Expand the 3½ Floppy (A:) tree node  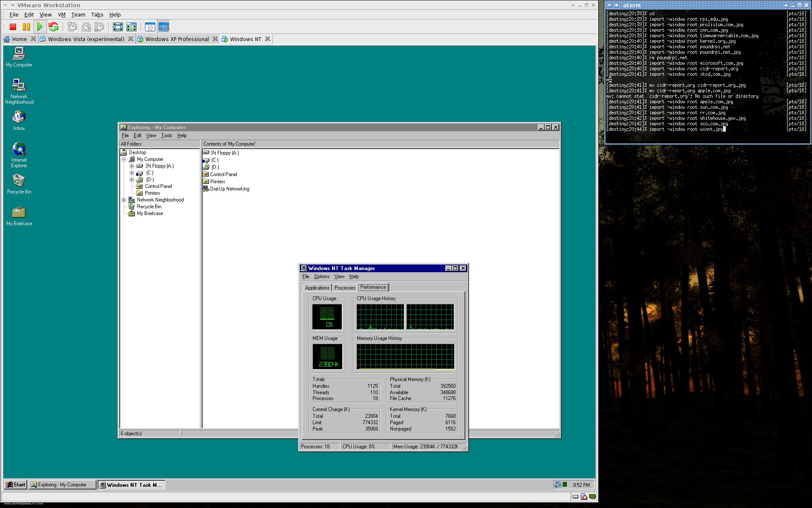tap(132, 166)
